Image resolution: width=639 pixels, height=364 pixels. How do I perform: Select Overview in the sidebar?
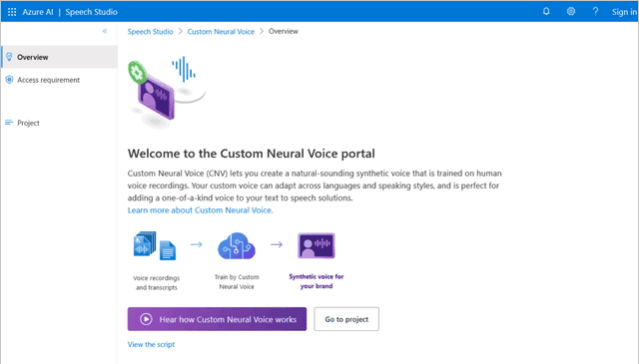(60, 57)
